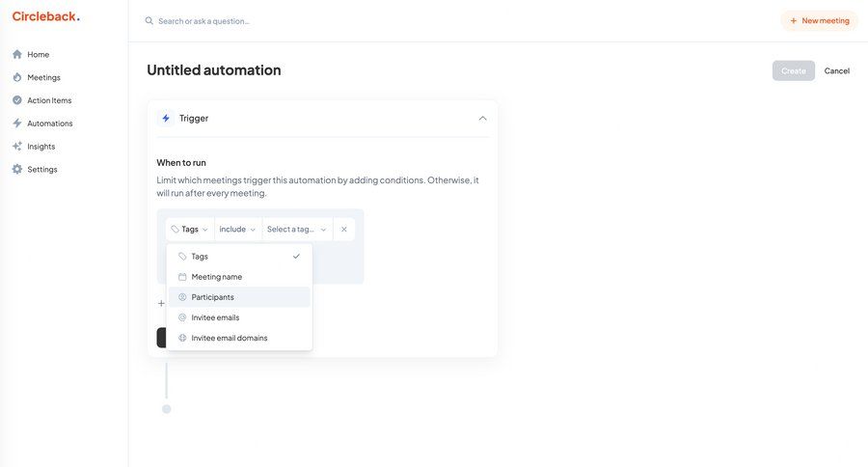
Task: Expand the Select a tag dropdown
Action: (296, 230)
